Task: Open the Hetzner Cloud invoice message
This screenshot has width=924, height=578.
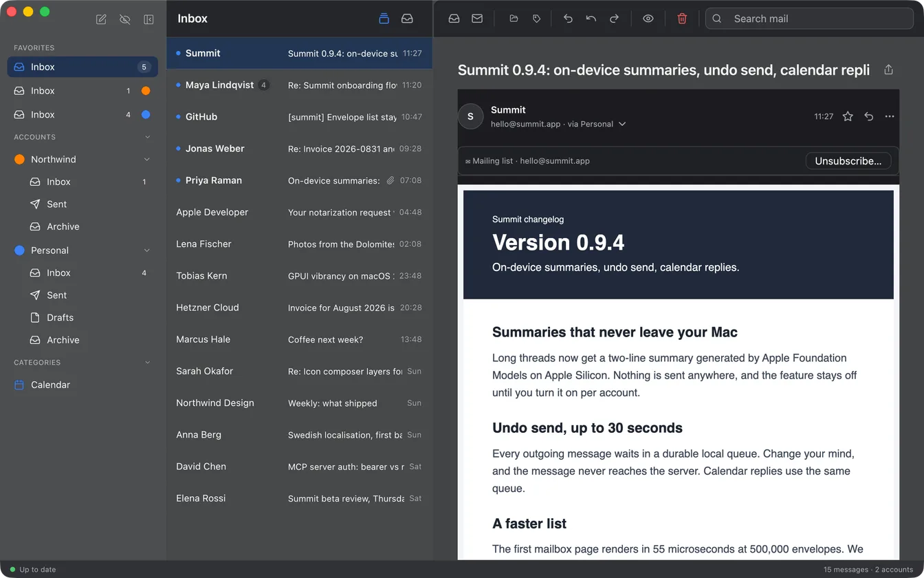Action: tap(299, 308)
